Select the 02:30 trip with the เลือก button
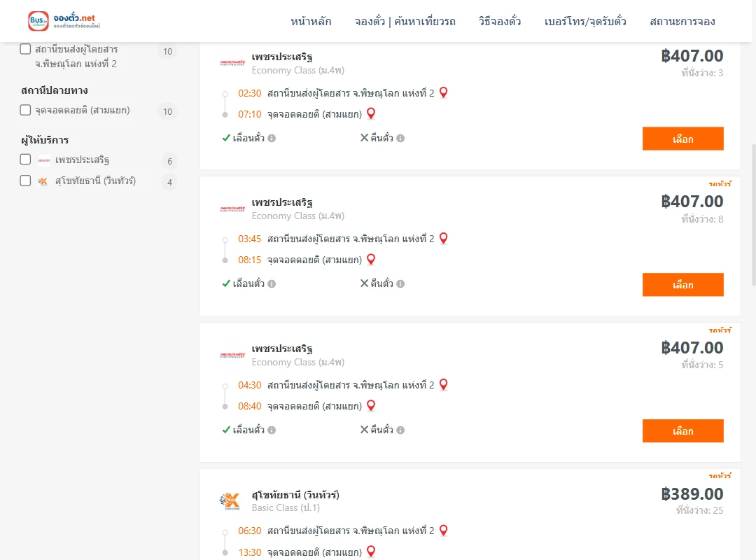The height and width of the screenshot is (560, 756). [682, 139]
